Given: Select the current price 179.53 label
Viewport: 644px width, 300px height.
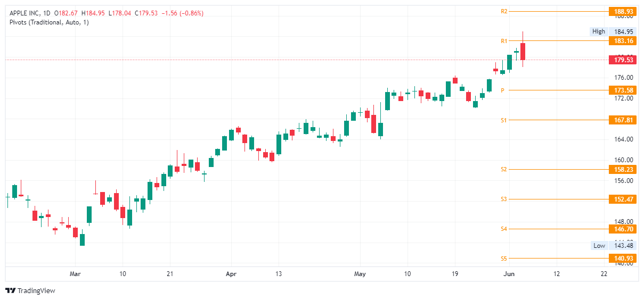Looking at the screenshot, I should pyautogui.click(x=623, y=60).
